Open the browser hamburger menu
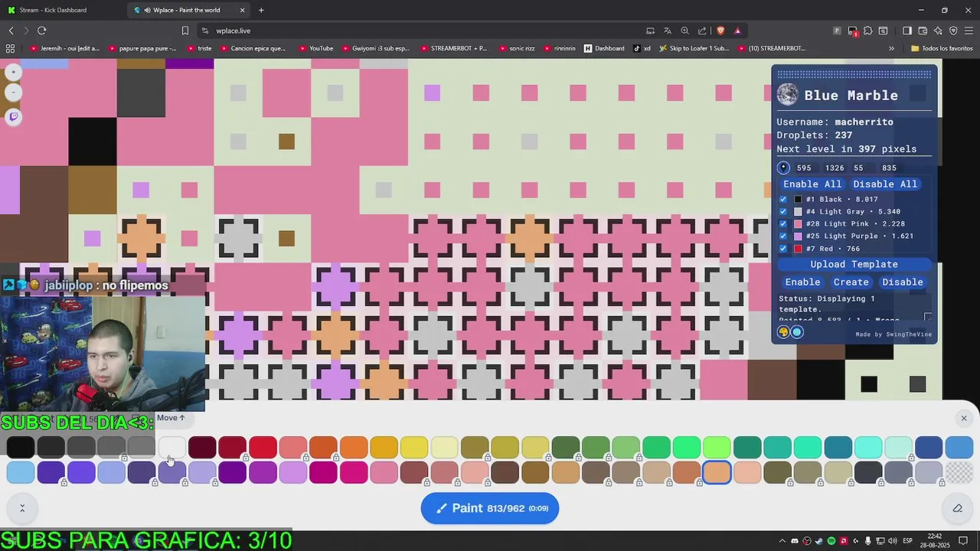The width and height of the screenshot is (980, 551). [x=969, y=31]
